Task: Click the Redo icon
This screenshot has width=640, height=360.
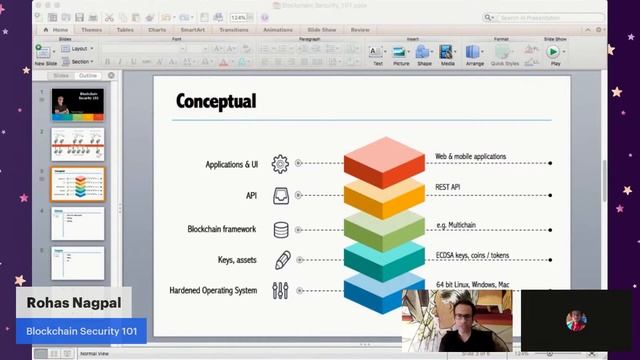Action: [184, 18]
